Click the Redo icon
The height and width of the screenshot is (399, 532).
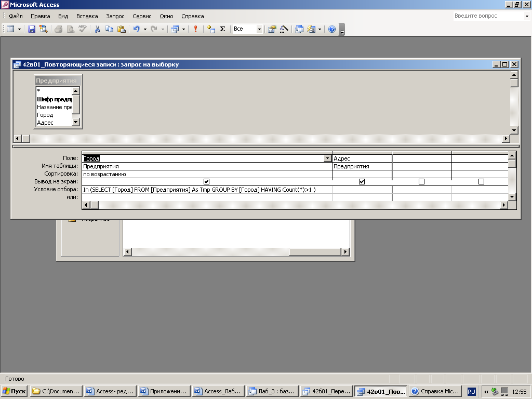click(x=154, y=29)
